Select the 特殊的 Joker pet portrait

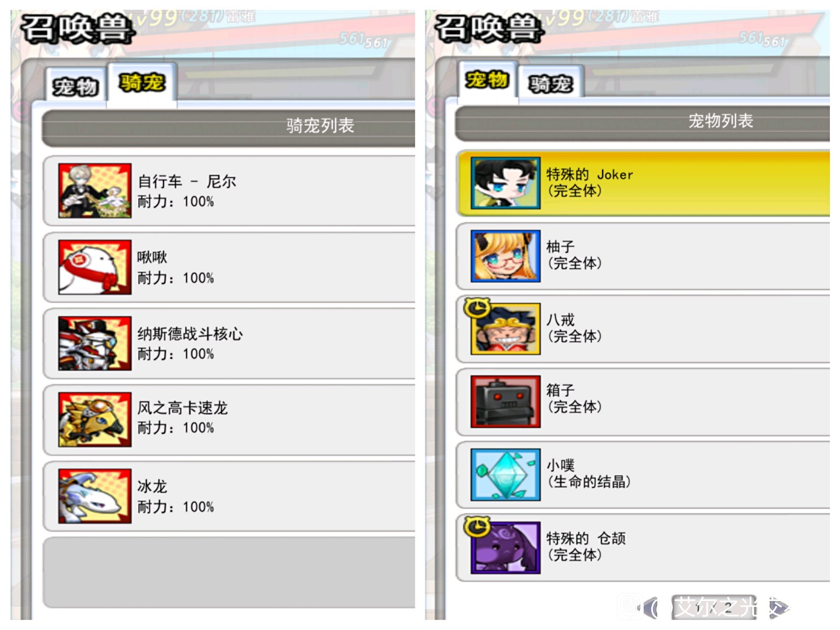point(506,183)
